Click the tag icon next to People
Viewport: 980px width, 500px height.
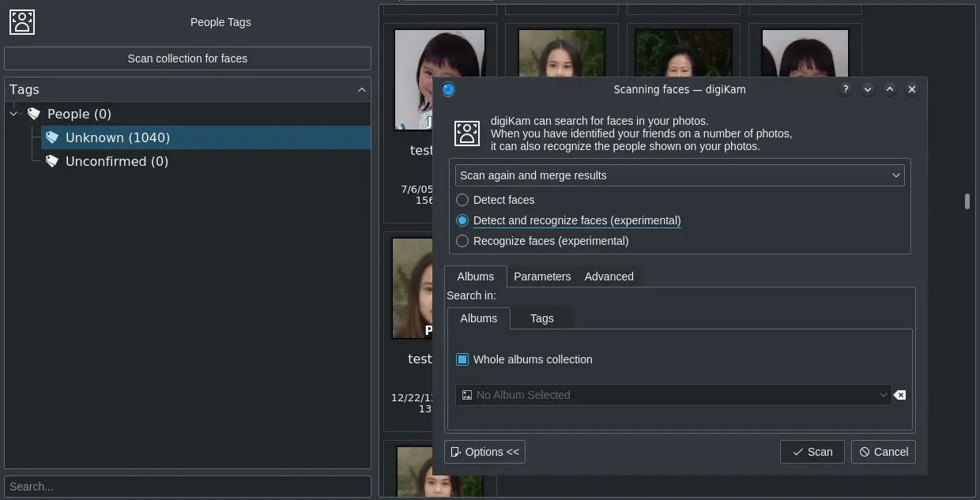click(34, 113)
